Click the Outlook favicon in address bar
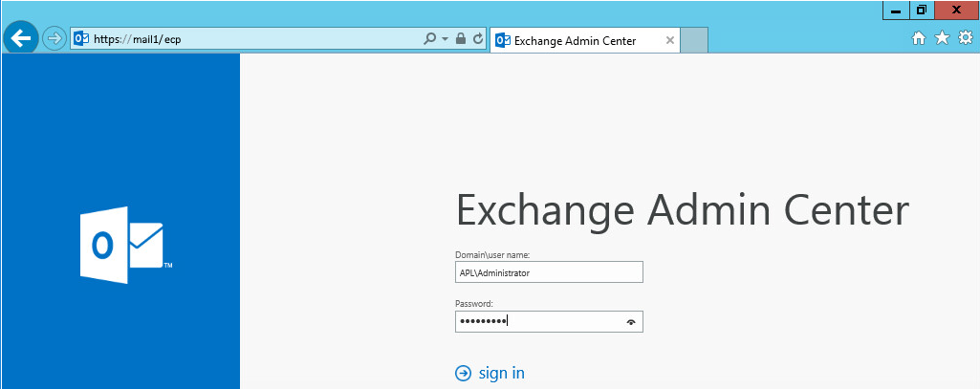Image resolution: width=980 pixels, height=389 pixels. click(81, 39)
